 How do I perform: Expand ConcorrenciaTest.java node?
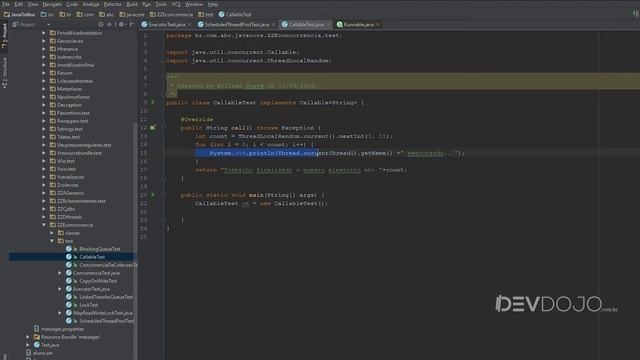click(x=60, y=273)
